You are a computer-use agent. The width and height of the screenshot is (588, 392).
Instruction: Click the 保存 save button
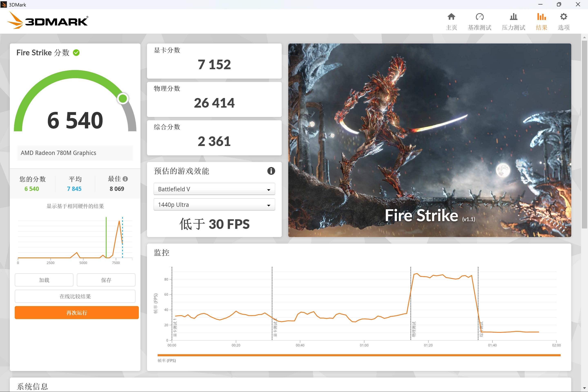tap(106, 280)
